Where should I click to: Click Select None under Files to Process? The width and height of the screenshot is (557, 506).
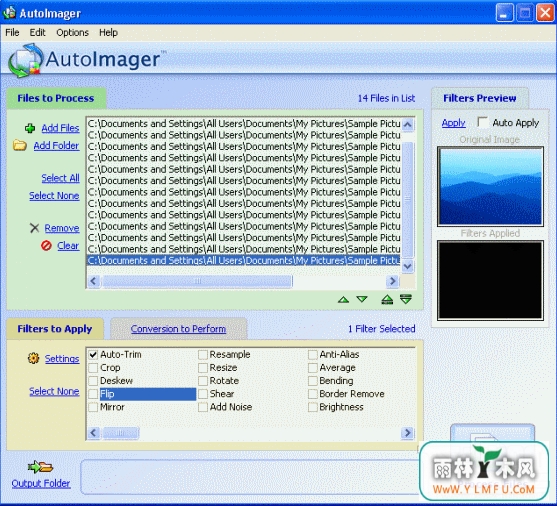(x=54, y=196)
